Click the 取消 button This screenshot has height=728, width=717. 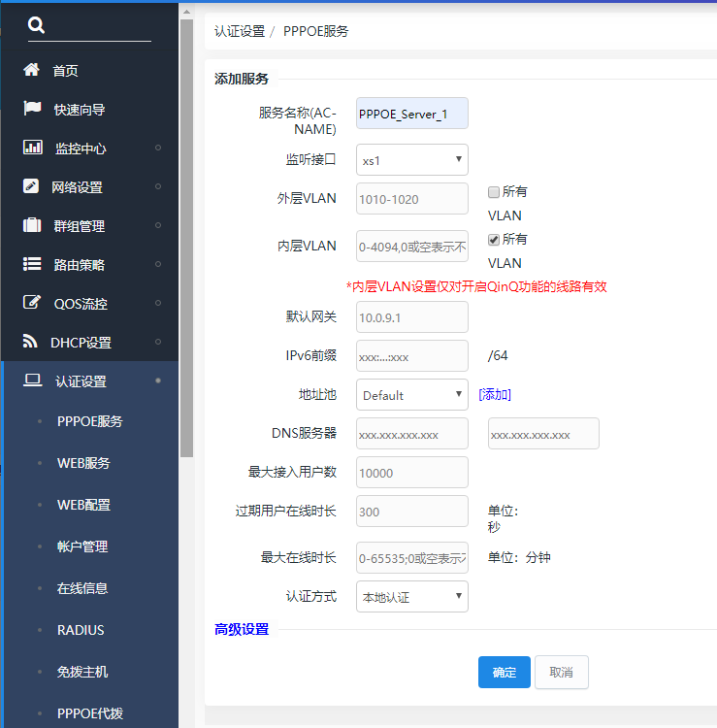(x=562, y=673)
